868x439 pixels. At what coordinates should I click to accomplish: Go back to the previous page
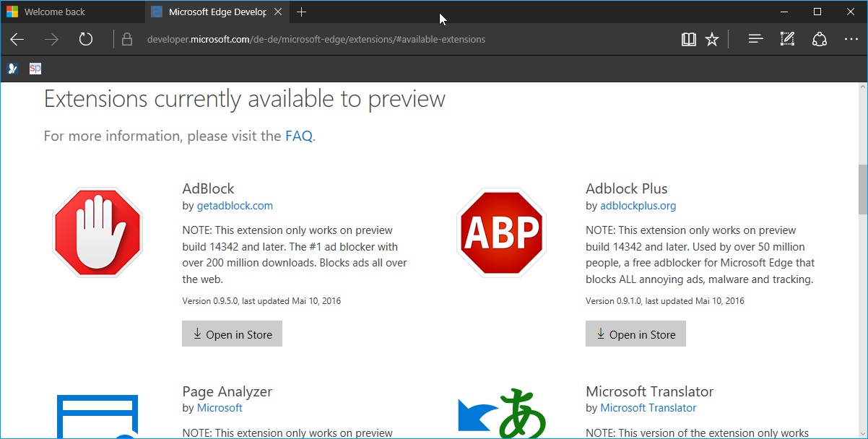pos(17,40)
